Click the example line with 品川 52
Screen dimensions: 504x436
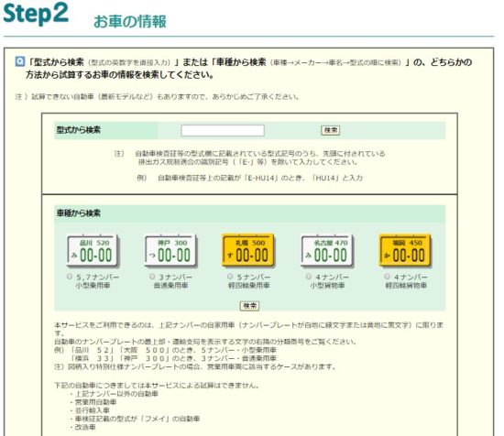point(165,350)
